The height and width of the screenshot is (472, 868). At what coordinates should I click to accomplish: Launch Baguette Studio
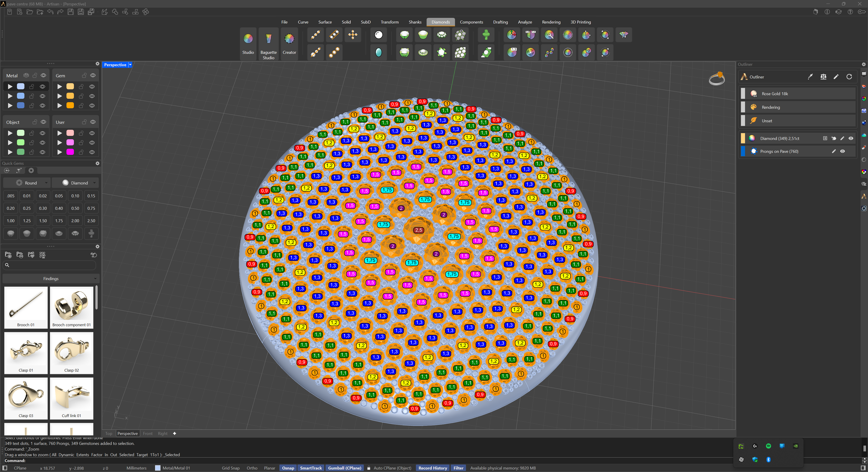(x=268, y=44)
